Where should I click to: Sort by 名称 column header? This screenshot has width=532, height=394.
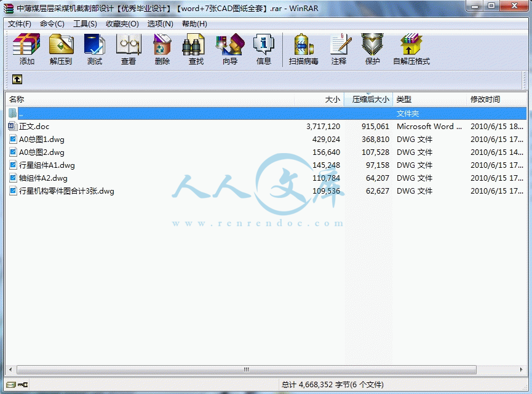click(149, 100)
